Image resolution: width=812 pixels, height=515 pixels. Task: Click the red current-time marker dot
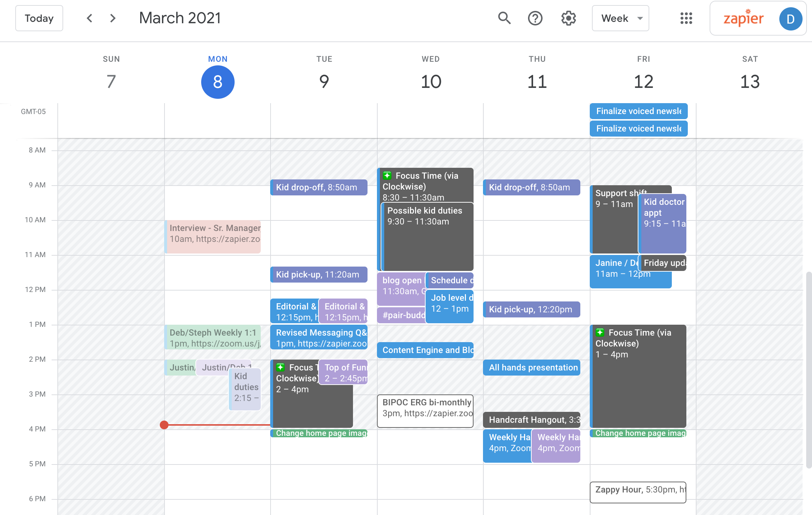[164, 425]
